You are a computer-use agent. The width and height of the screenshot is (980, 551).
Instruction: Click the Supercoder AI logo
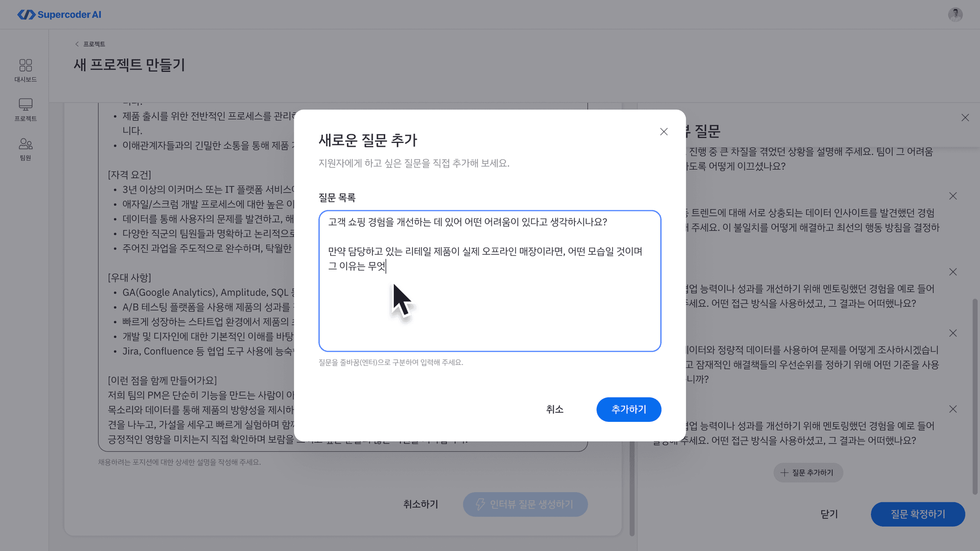tap(59, 14)
